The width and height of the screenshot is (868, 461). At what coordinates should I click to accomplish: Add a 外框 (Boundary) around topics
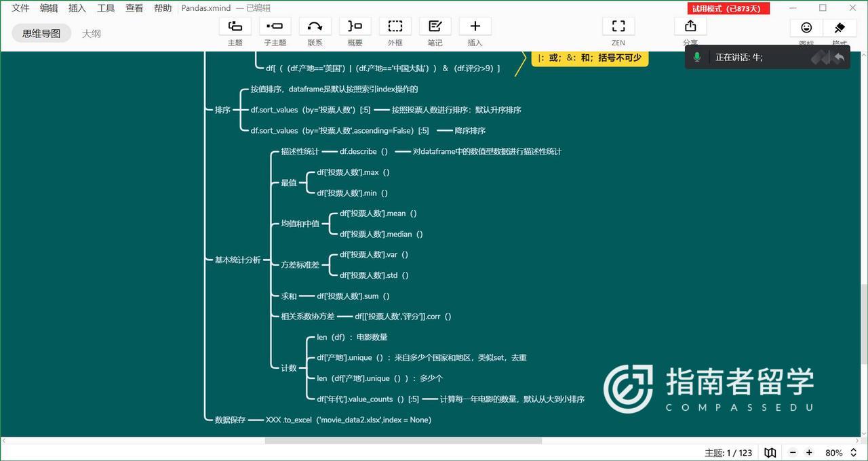(395, 26)
